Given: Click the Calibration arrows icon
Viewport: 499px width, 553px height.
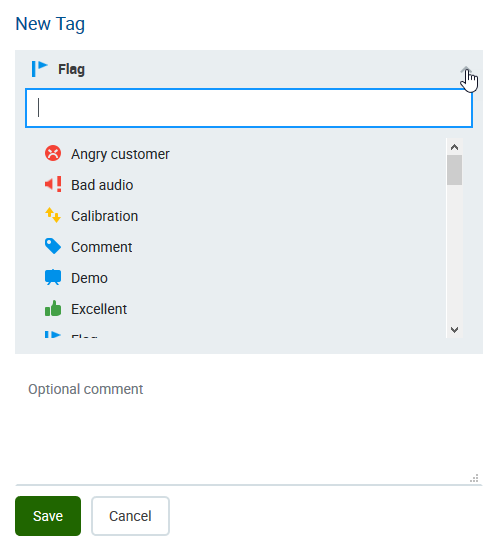Looking at the screenshot, I should pyautogui.click(x=53, y=215).
